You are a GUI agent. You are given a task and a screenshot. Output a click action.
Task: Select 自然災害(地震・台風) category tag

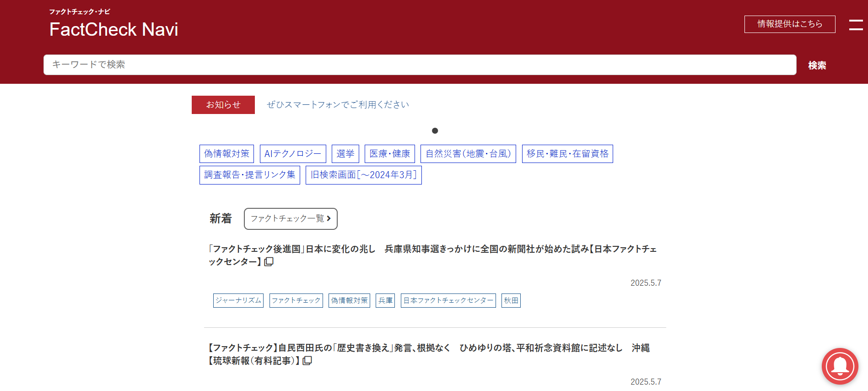click(x=468, y=154)
